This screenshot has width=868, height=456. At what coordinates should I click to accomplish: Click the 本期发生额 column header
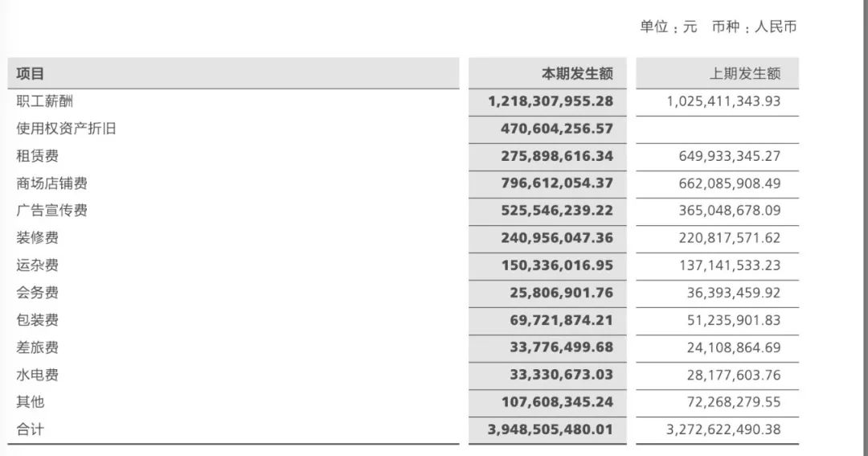[x=576, y=74]
